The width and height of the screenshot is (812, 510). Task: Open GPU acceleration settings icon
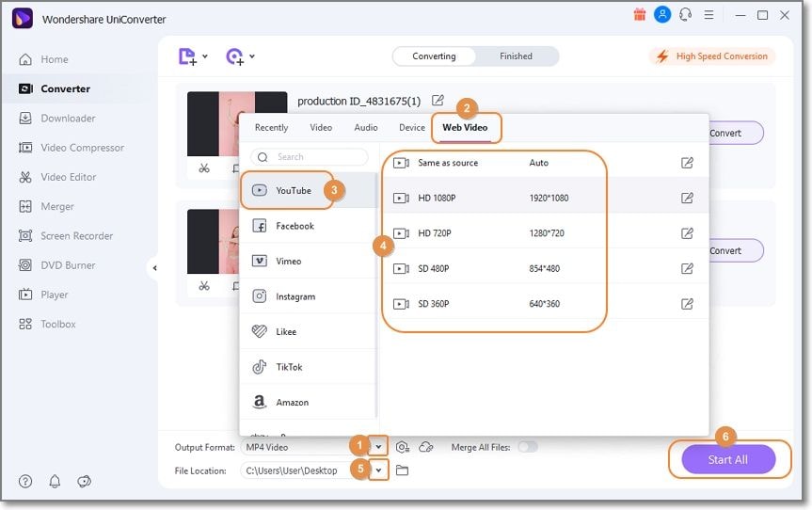tap(403, 447)
